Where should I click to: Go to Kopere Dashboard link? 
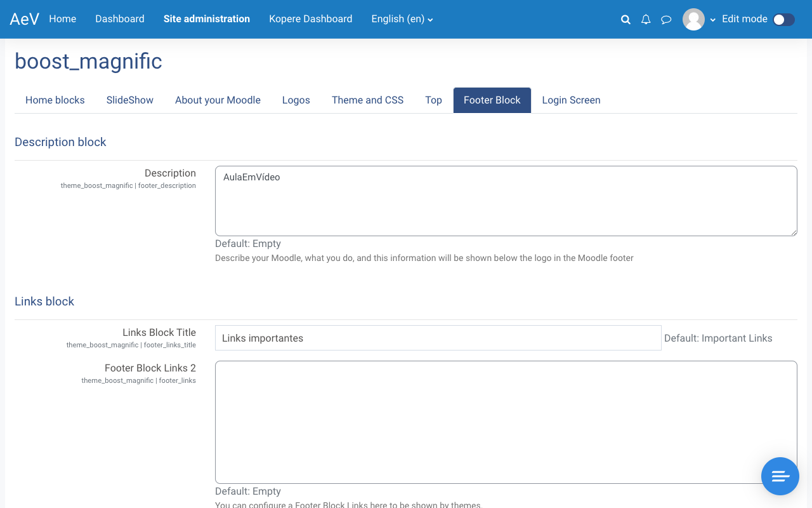coord(310,19)
